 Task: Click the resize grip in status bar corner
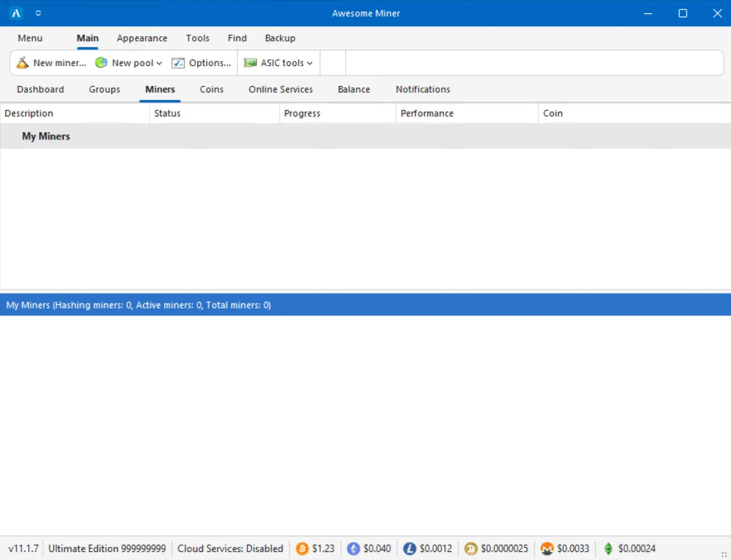coord(724,554)
